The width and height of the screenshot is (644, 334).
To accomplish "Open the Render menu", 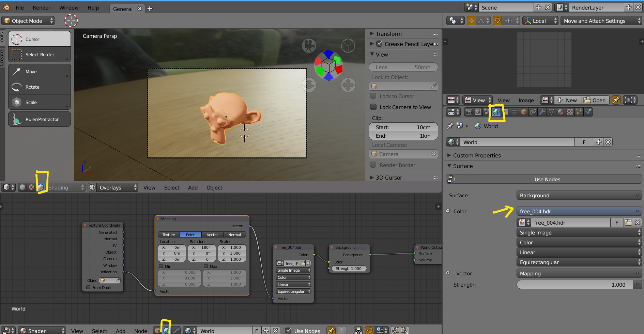I will [41, 7].
